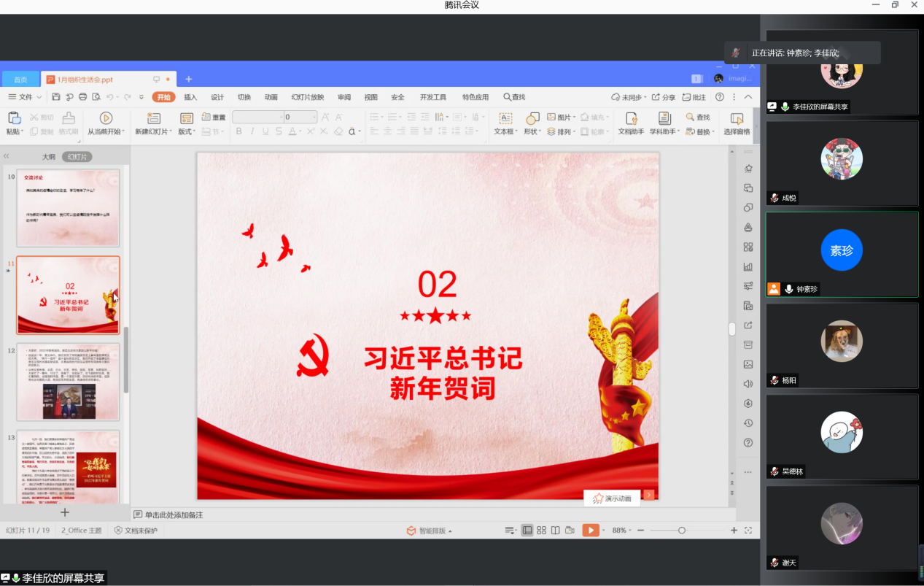Select slide 12 thumbnail in panel
This screenshot has width=924, height=586.
pos(68,382)
